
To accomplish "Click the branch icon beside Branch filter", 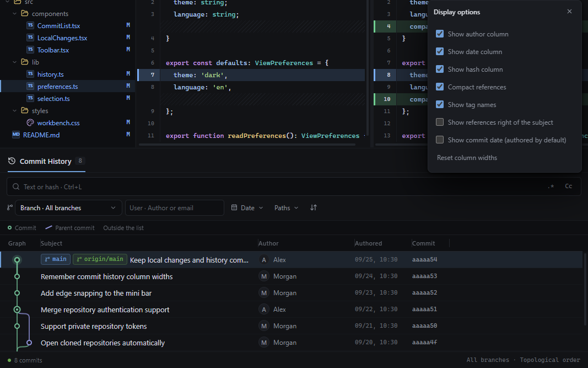I will tap(10, 207).
